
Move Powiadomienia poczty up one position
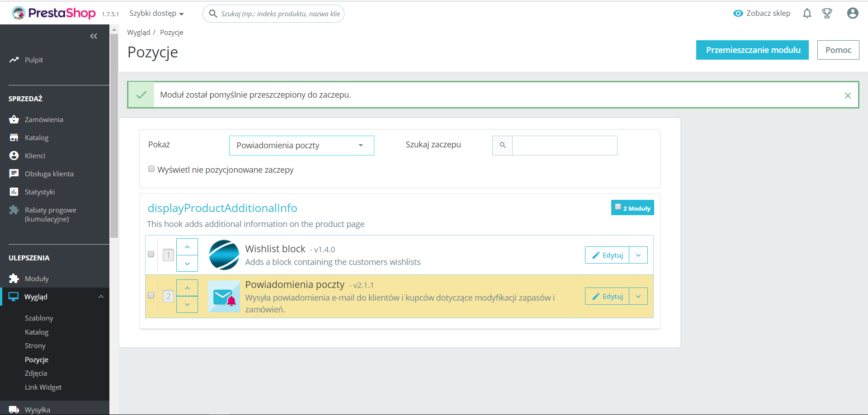187,288
